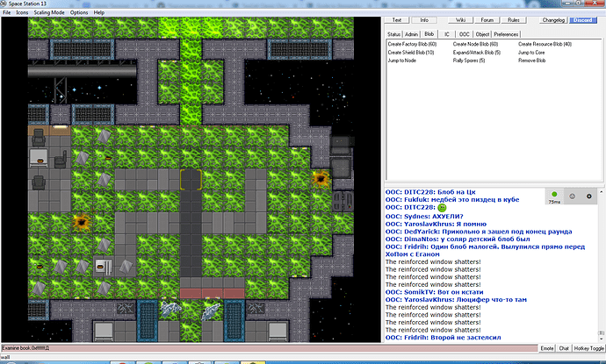Click the Text button

click(397, 20)
